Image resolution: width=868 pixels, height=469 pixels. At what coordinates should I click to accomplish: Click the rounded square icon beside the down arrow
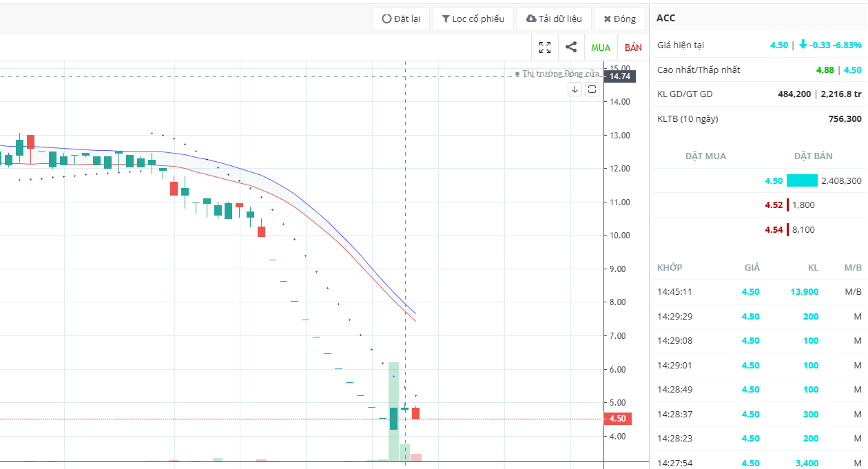(592, 90)
